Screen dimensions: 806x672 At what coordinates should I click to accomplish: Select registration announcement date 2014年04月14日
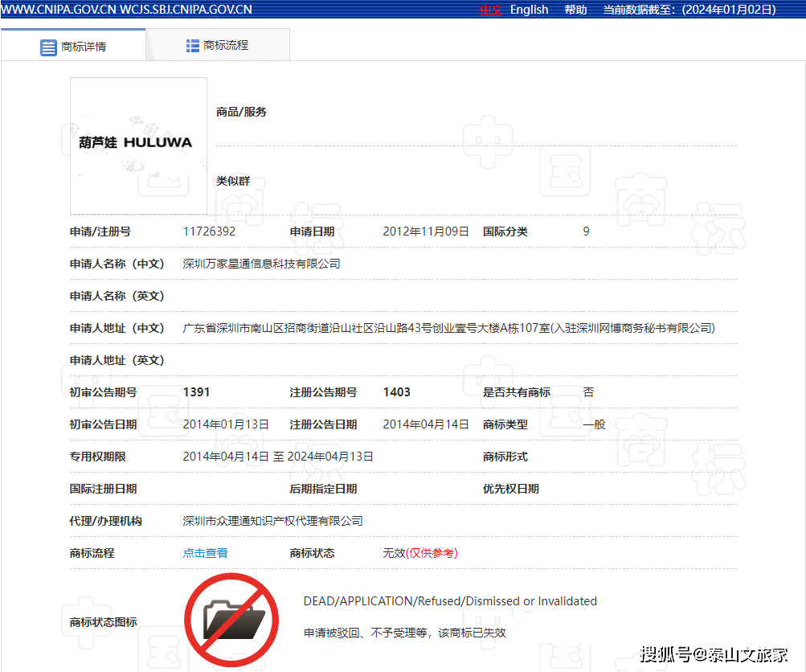tap(426, 424)
